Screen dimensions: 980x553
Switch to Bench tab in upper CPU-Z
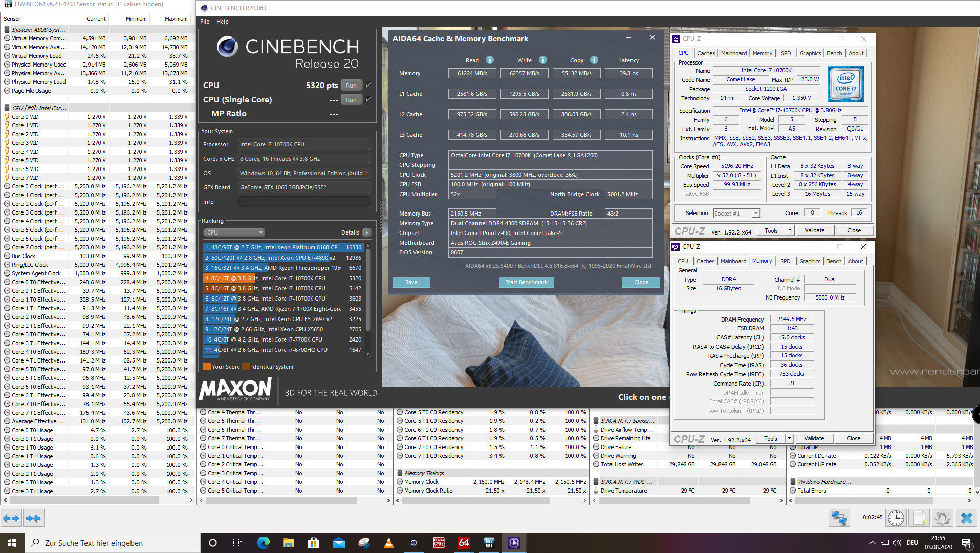834,53
